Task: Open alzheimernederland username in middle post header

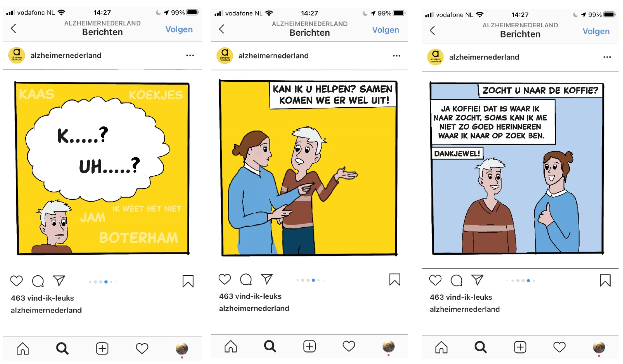Action: pyautogui.click(x=273, y=56)
